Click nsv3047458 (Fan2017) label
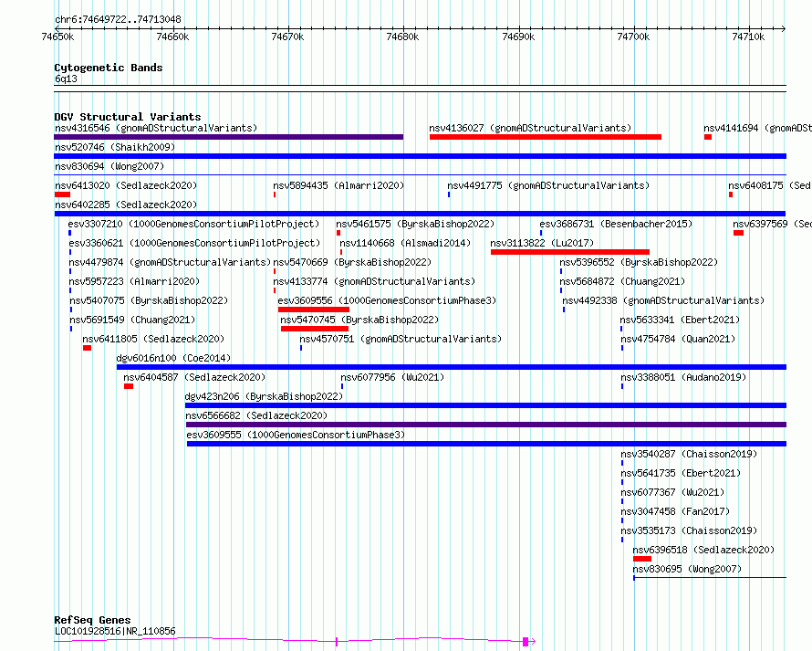This screenshot has height=651, width=812. pos(675,511)
